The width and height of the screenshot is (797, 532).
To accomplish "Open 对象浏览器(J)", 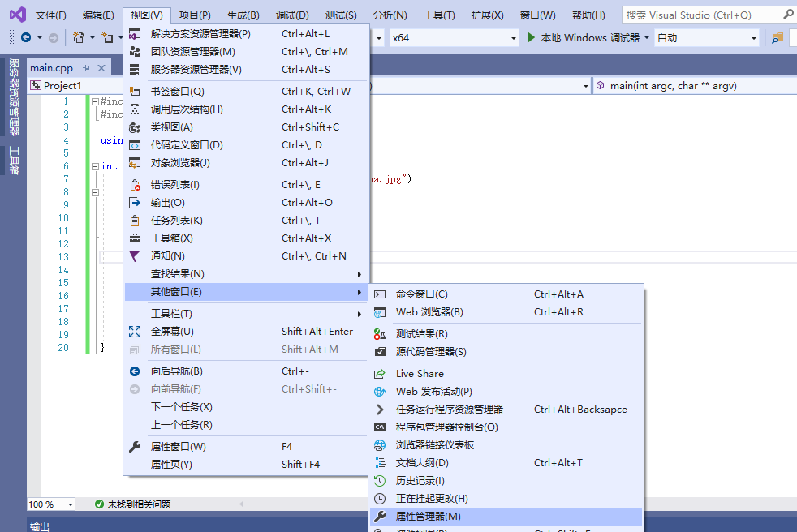I will pos(246,162).
